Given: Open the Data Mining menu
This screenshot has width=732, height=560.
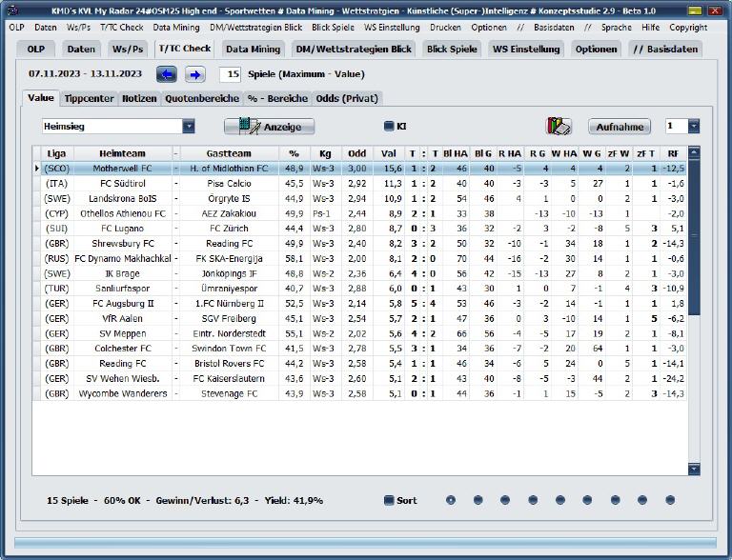Looking at the screenshot, I should click(x=176, y=28).
